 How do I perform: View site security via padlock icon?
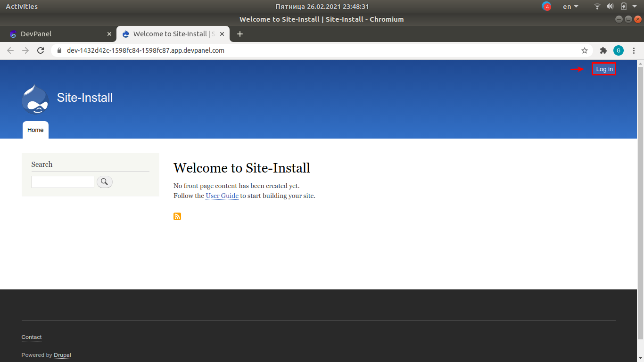(58, 50)
